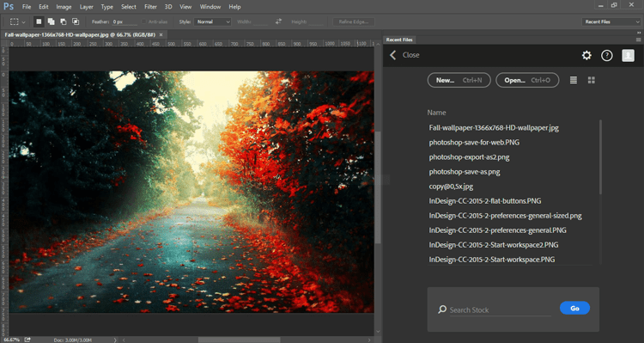Click the Search Stock input field
Screen dimensions: 644x343
pyautogui.click(x=500, y=310)
